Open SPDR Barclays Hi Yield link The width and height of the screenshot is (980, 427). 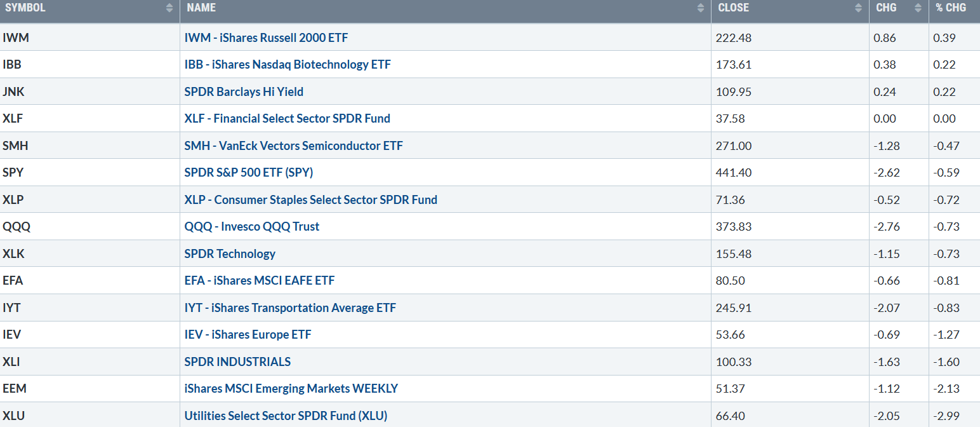(244, 91)
